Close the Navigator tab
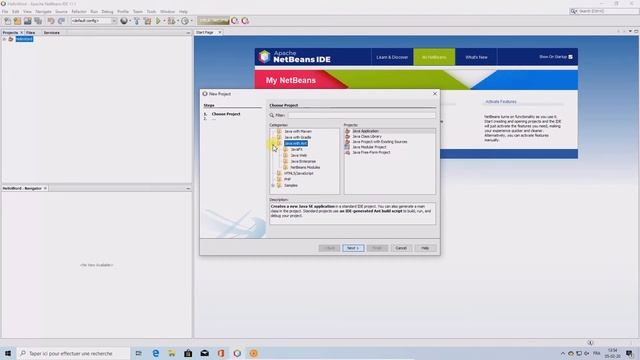640x360 pixels. (x=45, y=188)
